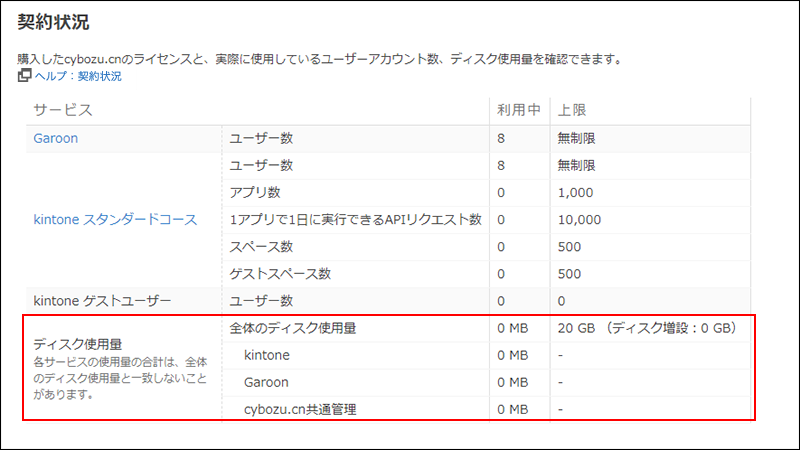Select the ゲストスペース数 row label

(x=280, y=273)
